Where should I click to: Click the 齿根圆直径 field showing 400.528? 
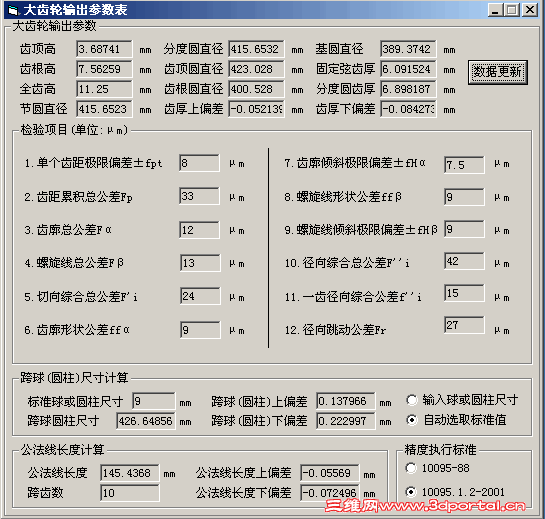(257, 89)
